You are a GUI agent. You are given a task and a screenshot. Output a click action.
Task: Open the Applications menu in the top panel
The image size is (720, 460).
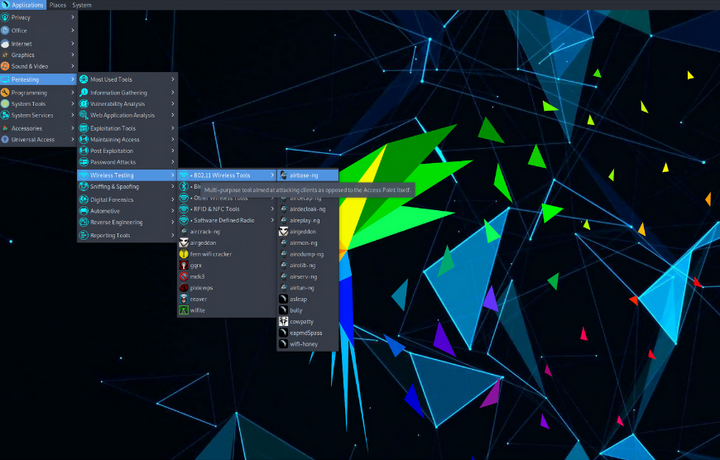pyautogui.click(x=23, y=5)
